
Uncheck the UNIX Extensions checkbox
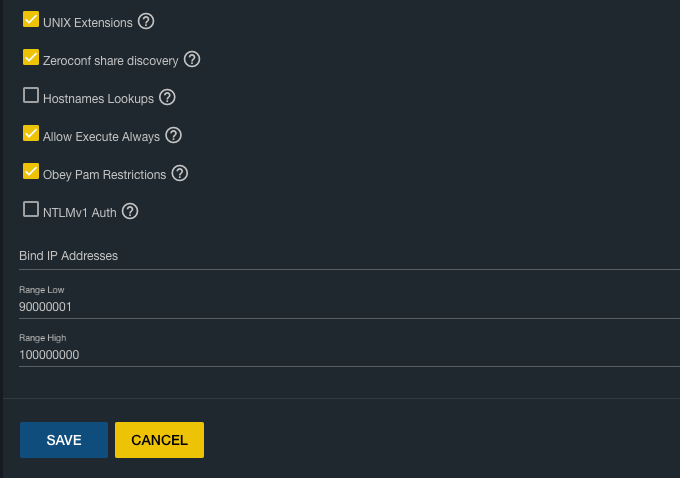click(x=31, y=20)
